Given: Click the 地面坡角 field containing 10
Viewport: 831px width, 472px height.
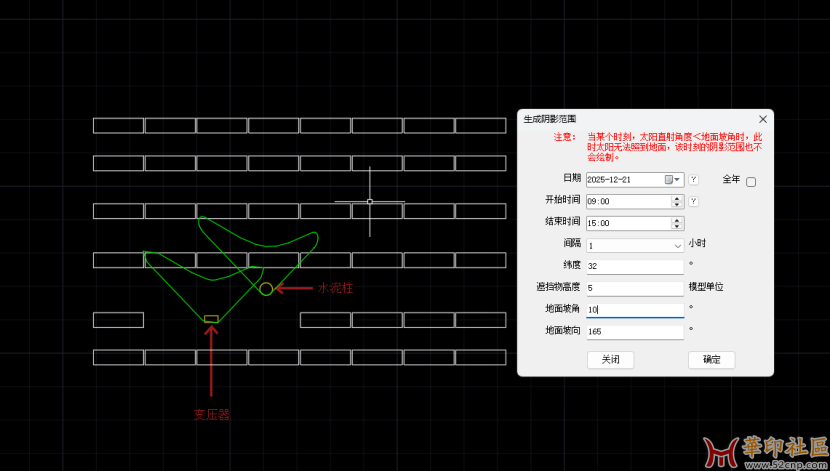Looking at the screenshot, I should [x=635, y=309].
